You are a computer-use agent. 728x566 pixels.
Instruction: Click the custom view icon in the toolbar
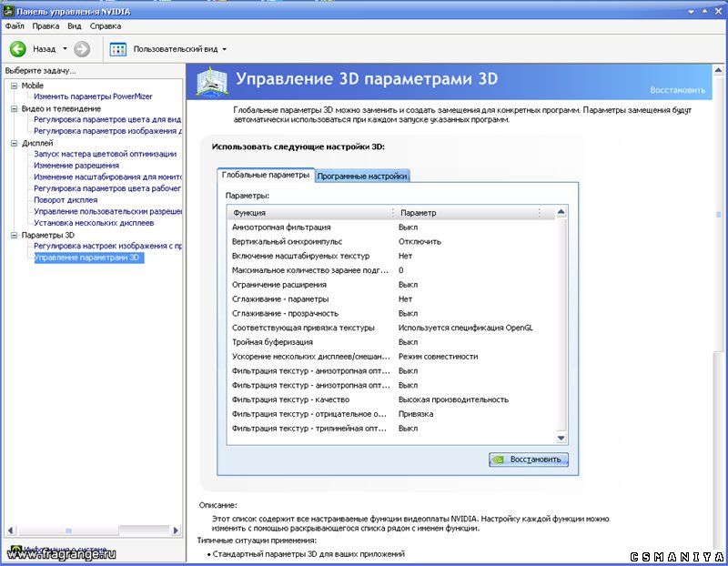(118, 49)
